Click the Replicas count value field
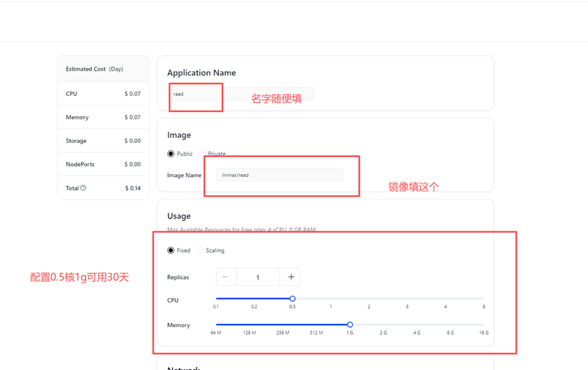The height and width of the screenshot is (370, 588). pos(258,277)
